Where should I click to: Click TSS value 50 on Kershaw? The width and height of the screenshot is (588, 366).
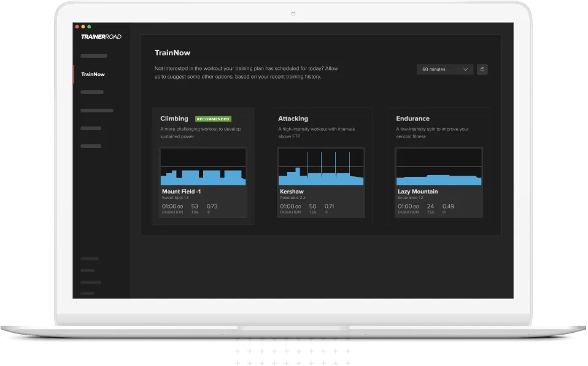(313, 206)
